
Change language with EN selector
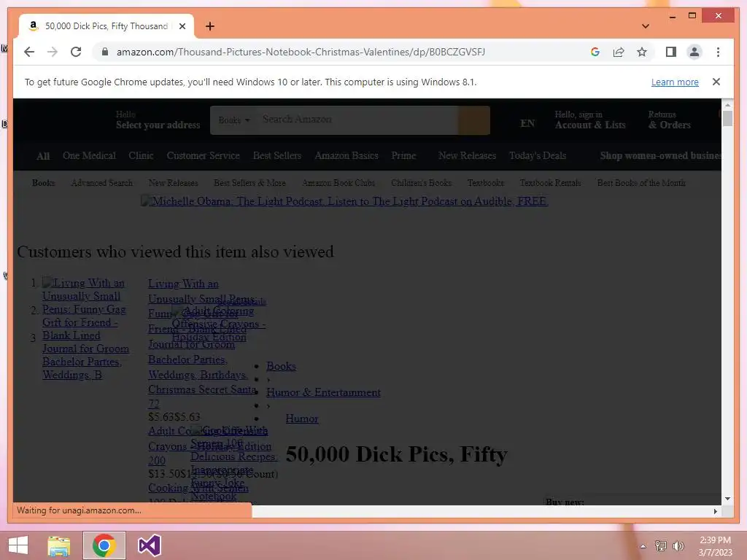(527, 123)
